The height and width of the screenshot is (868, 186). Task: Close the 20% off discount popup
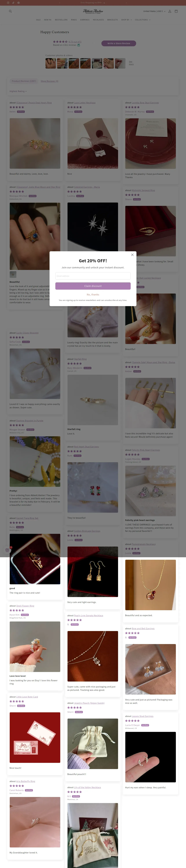pos(132,255)
